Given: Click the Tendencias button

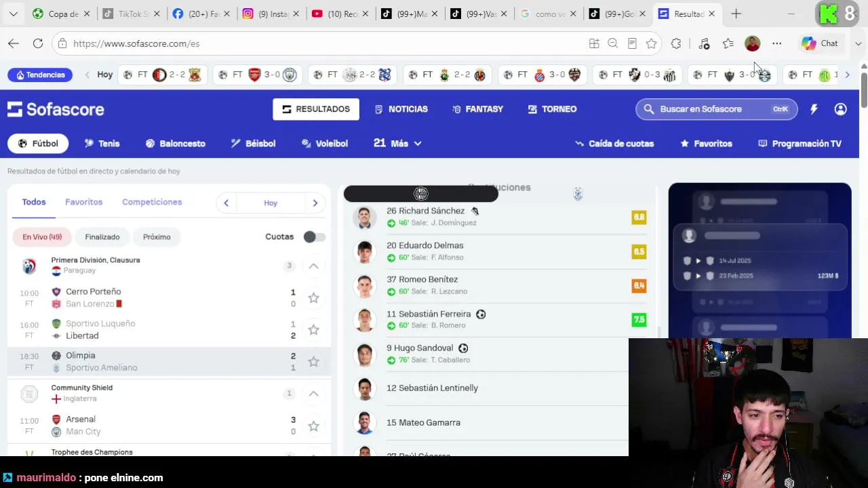Looking at the screenshot, I should [x=40, y=75].
